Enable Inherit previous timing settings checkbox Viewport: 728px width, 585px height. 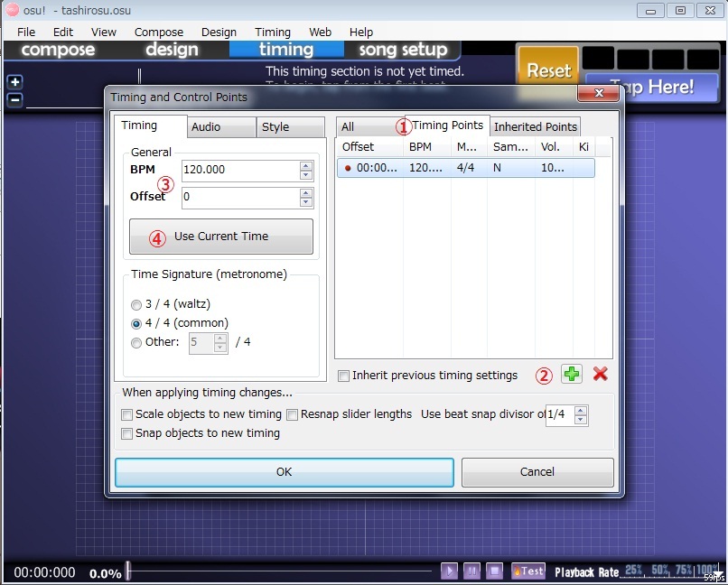click(x=343, y=376)
